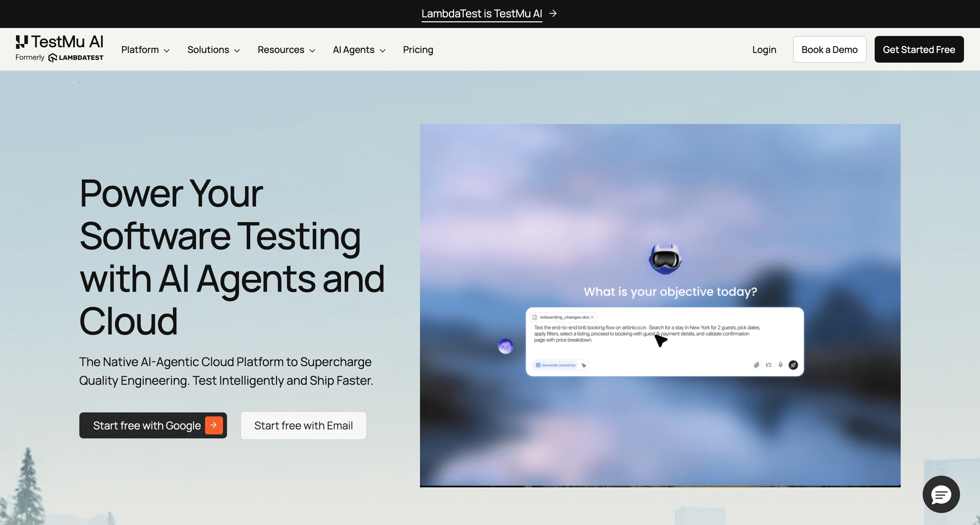Remove the onboarding_changes.doc attachment
The width and height of the screenshot is (980, 525).
tap(592, 317)
